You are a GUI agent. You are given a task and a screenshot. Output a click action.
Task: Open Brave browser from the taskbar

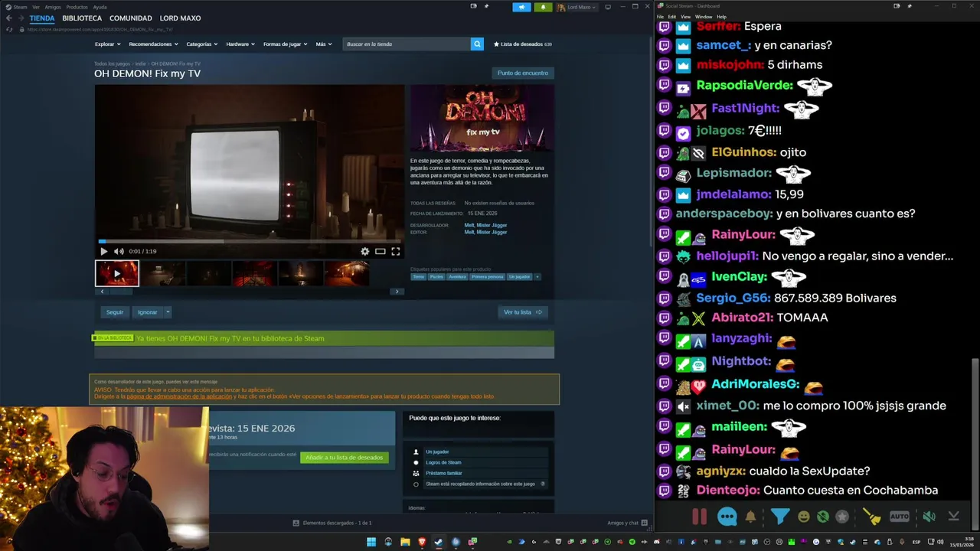tap(422, 542)
